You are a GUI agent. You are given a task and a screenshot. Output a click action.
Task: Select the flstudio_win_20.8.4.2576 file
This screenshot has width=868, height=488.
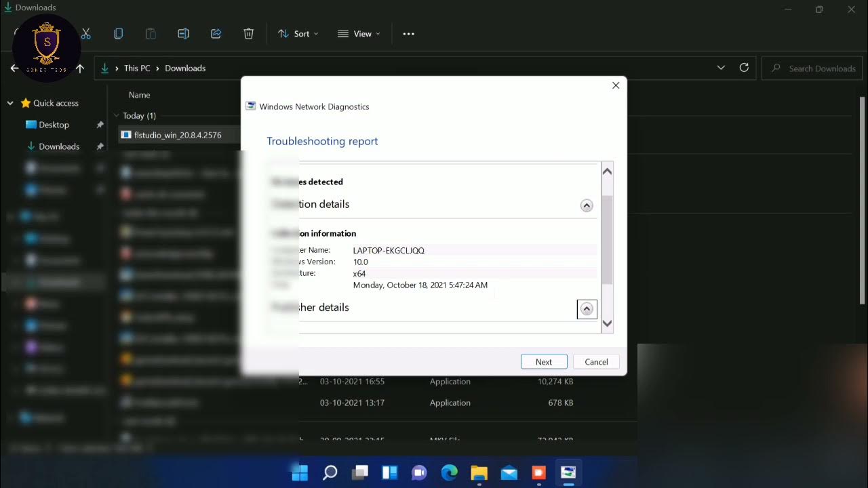(x=178, y=135)
